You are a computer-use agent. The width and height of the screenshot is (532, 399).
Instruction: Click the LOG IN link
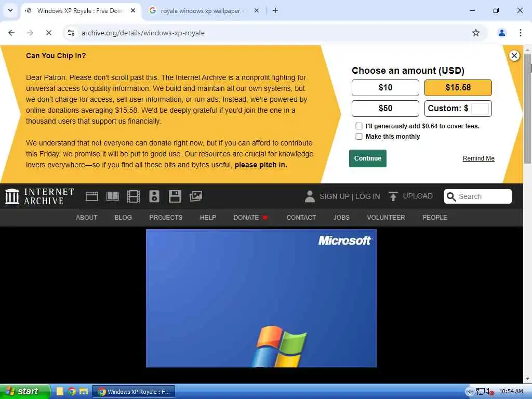tap(368, 196)
